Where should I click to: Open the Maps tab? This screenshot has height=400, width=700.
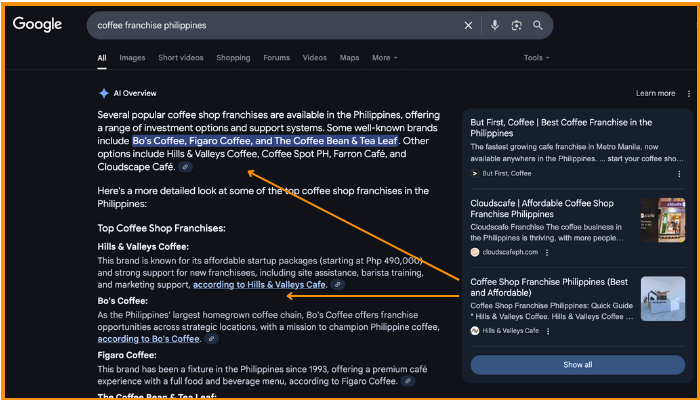click(349, 58)
